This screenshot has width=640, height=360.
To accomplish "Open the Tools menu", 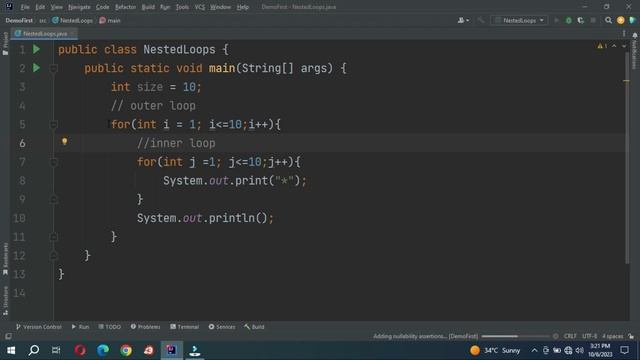I will [182, 7].
